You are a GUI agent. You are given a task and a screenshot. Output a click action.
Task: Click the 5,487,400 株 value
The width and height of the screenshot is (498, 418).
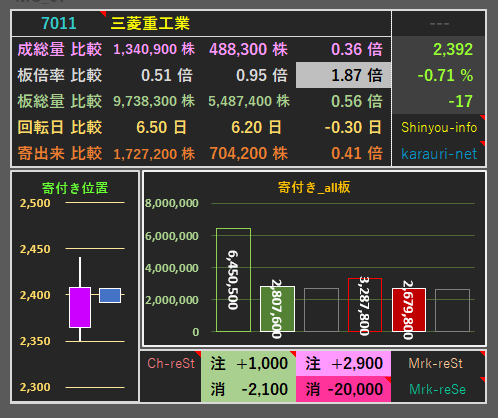(249, 101)
